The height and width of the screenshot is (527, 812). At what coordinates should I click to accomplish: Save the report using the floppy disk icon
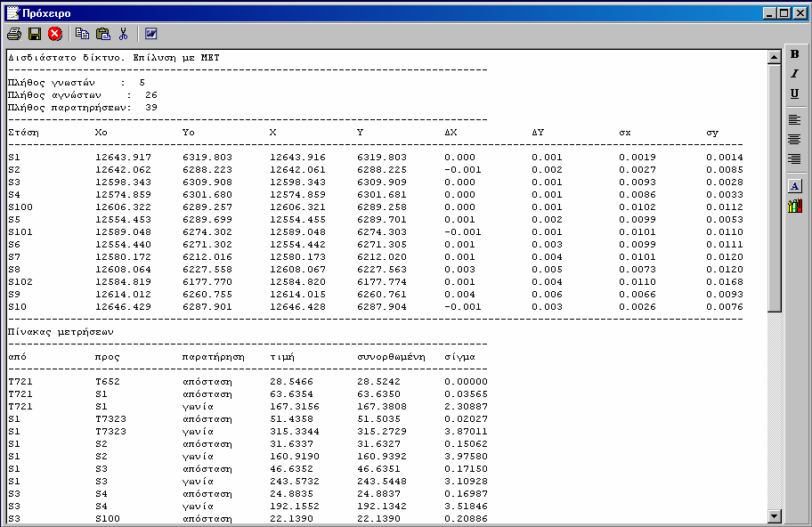[35, 34]
